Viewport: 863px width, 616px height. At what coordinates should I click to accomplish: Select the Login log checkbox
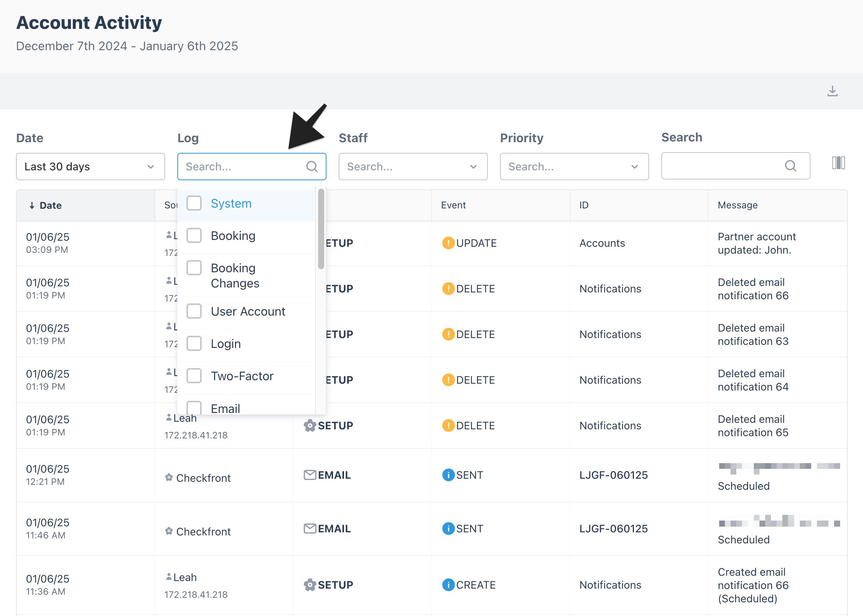(x=194, y=344)
